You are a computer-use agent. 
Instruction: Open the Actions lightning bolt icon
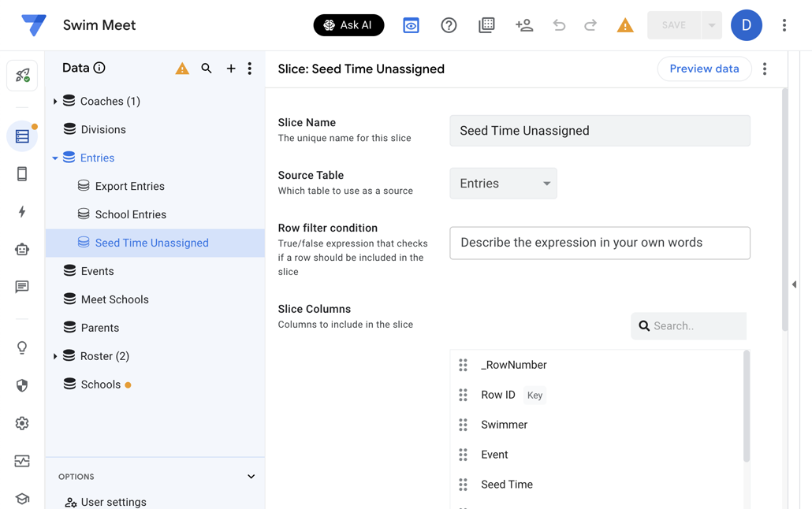[22, 211]
